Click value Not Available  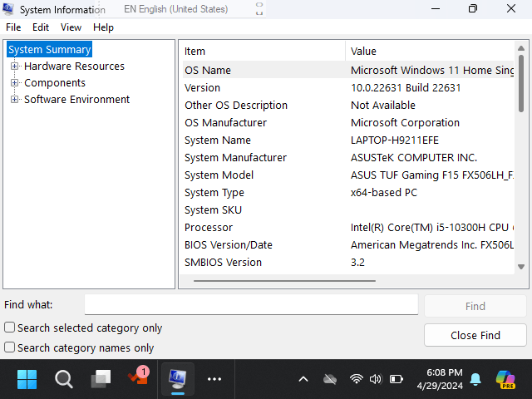point(383,106)
